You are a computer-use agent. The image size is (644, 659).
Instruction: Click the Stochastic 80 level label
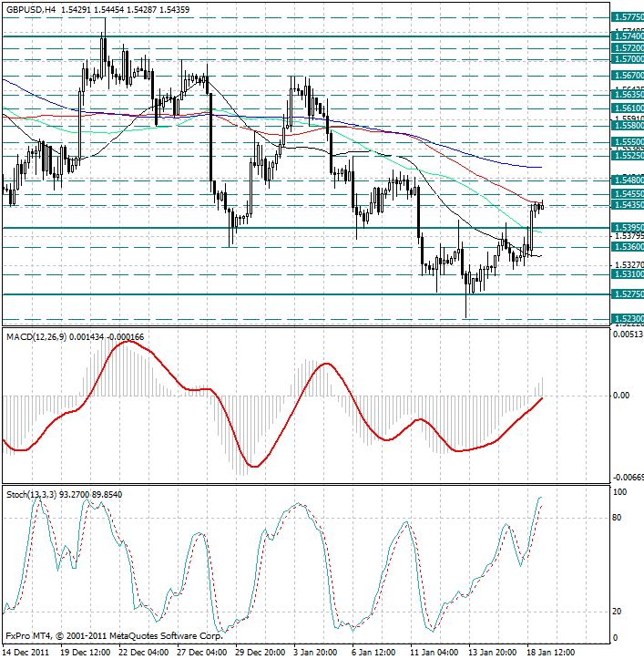pos(617,518)
